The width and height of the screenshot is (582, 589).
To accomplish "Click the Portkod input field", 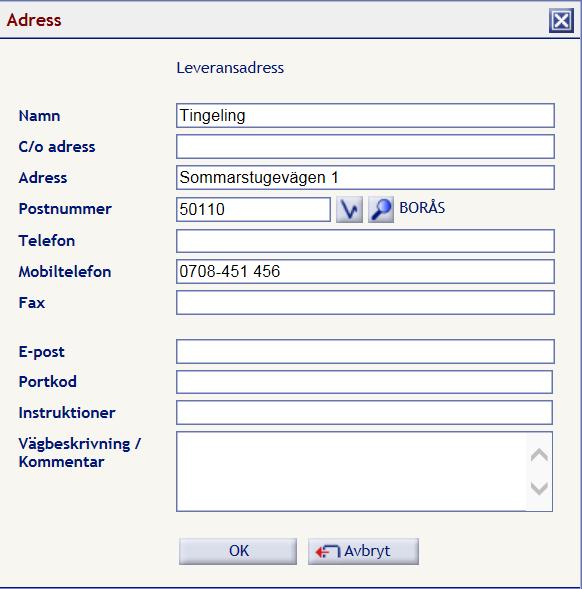I will click(x=364, y=382).
